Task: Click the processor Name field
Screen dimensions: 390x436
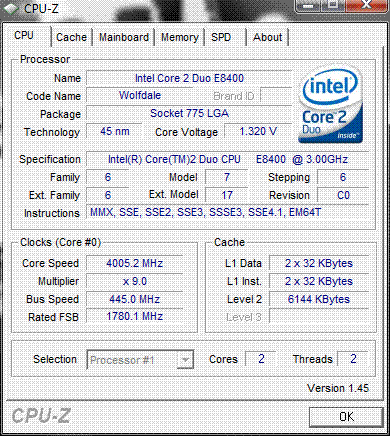Action: [x=189, y=78]
